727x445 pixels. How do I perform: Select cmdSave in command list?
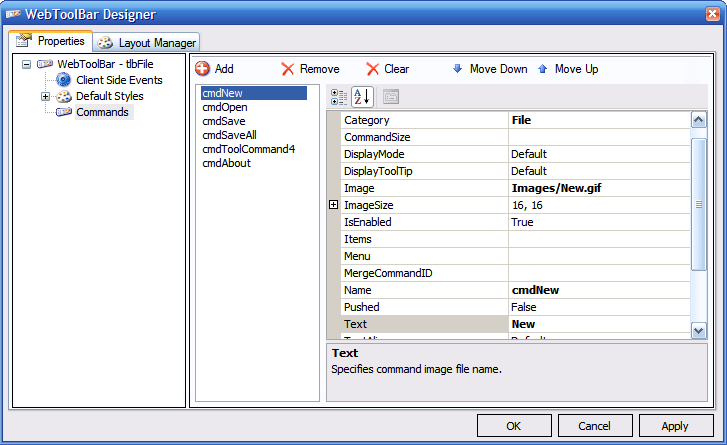click(x=224, y=121)
